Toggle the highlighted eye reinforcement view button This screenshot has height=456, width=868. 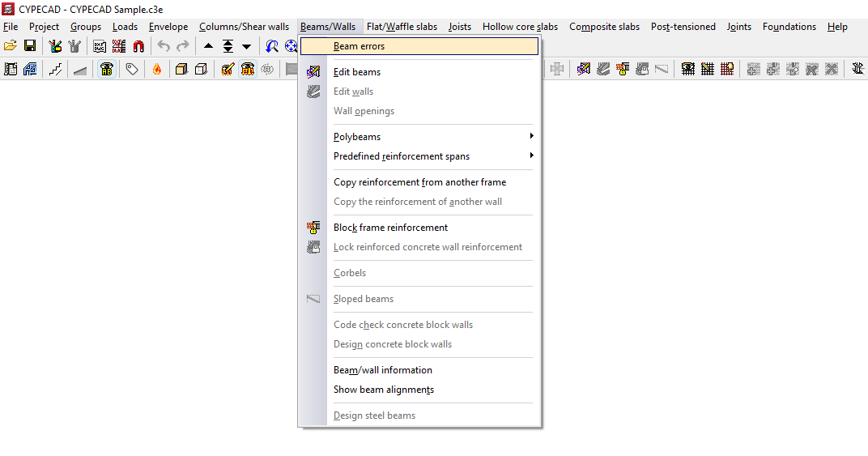click(x=248, y=70)
